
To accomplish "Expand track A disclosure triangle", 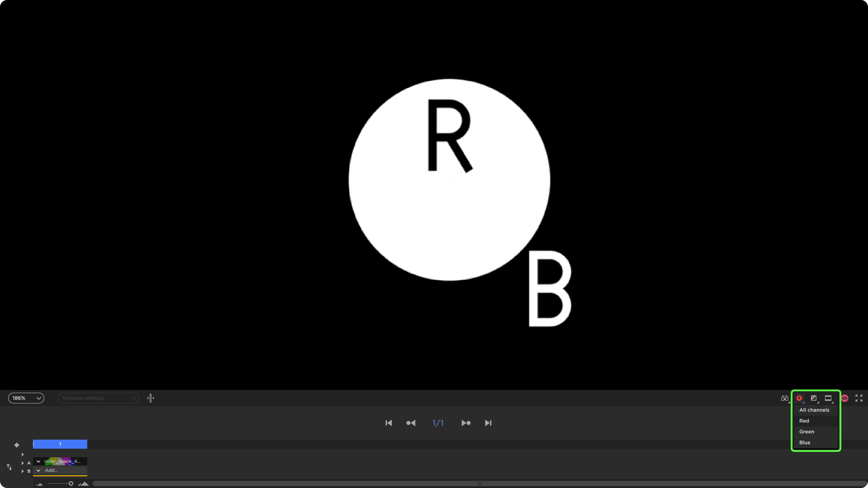I will click(23, 463).
